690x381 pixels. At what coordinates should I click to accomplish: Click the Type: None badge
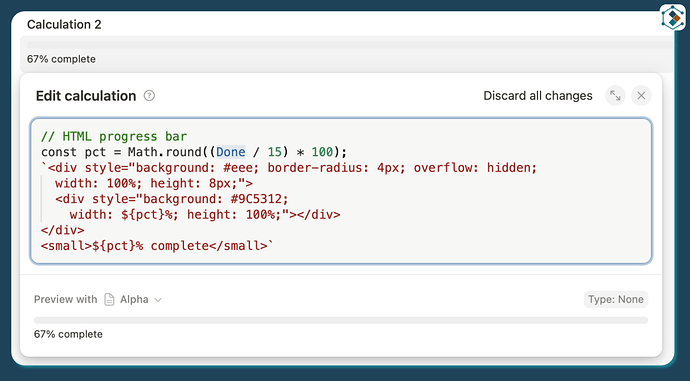[616, 300]
